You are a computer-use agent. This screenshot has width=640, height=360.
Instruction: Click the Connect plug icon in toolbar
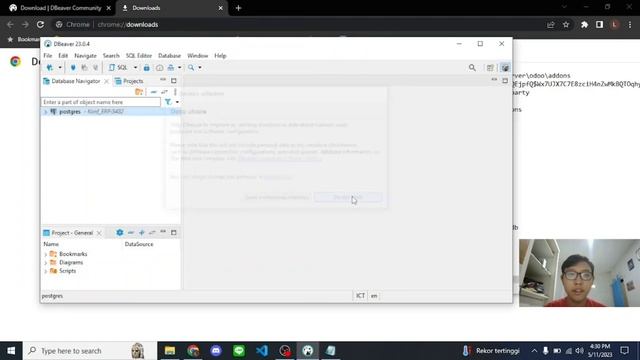[73, 68]
